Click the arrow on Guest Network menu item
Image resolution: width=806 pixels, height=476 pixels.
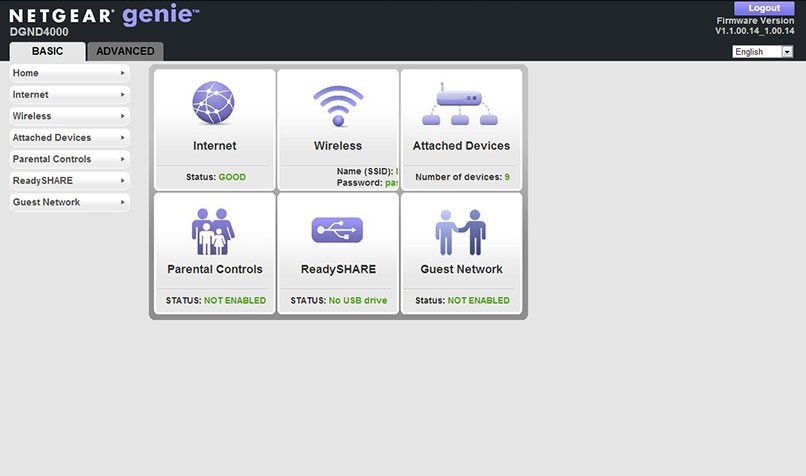(122, 203)
